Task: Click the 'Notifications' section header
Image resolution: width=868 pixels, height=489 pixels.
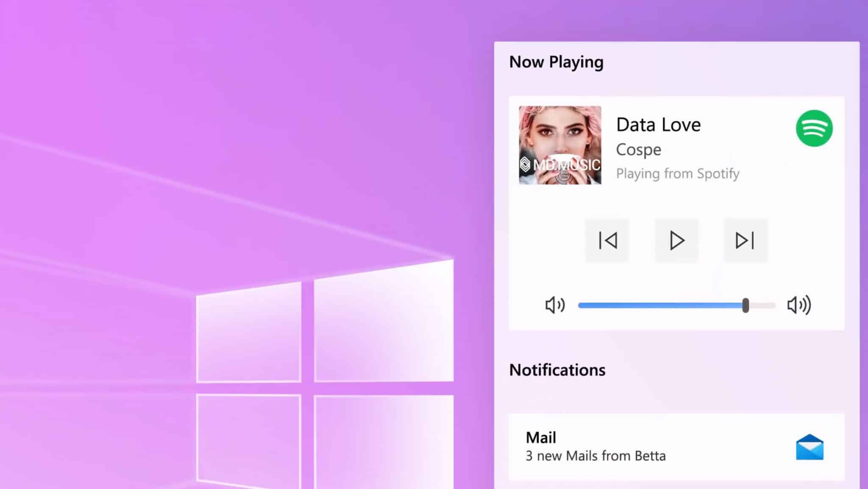Action: [557, 370]
